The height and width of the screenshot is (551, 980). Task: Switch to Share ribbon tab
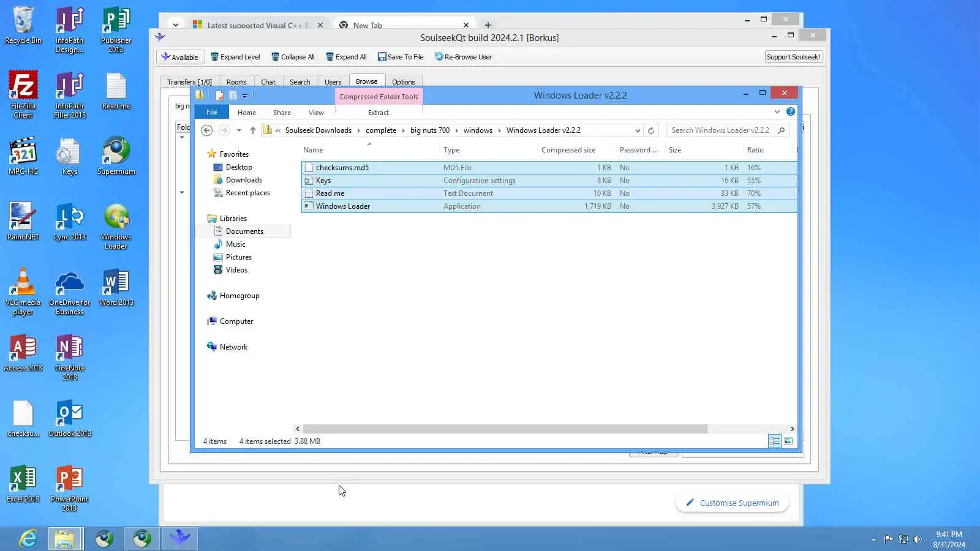click(282, 113)
